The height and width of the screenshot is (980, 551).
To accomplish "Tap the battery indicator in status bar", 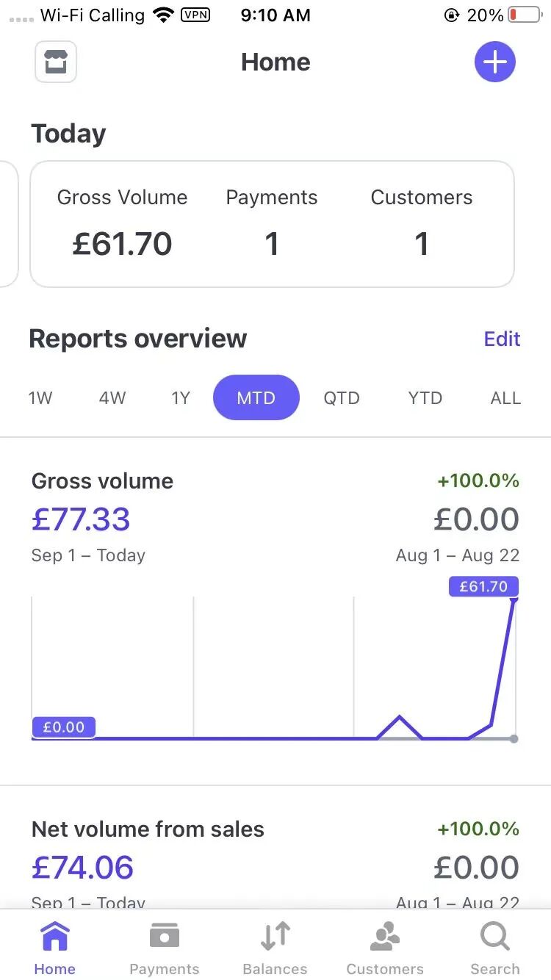I will (x=524, y=15).
